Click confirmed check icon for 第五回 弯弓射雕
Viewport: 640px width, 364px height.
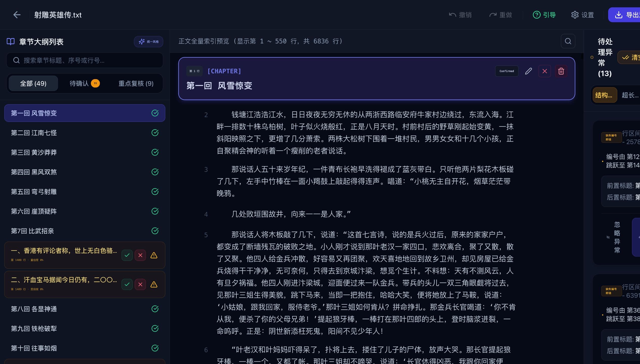pos(155,192)
